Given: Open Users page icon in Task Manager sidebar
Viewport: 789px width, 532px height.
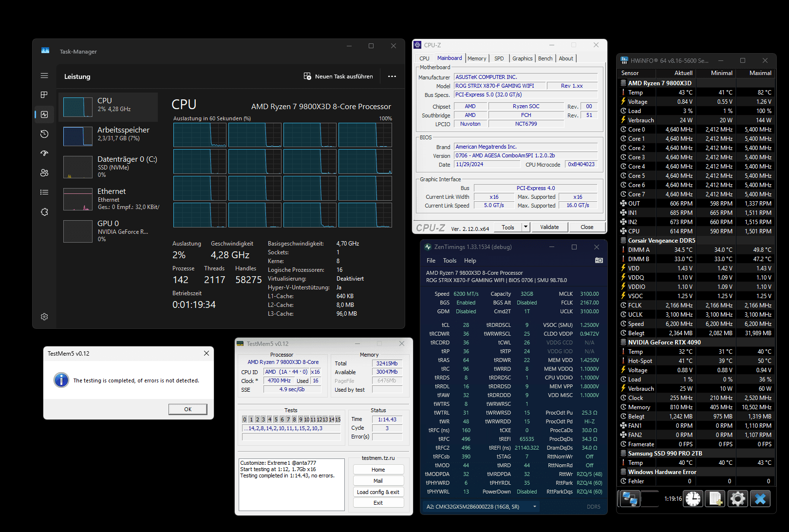Looking at the screenshot, I should 44,172.
